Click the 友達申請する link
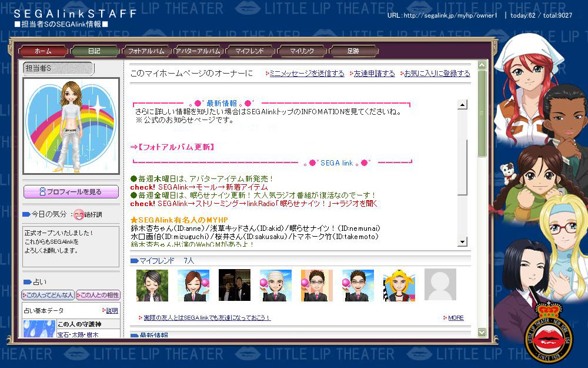588x368 pixels. (374, 74)
